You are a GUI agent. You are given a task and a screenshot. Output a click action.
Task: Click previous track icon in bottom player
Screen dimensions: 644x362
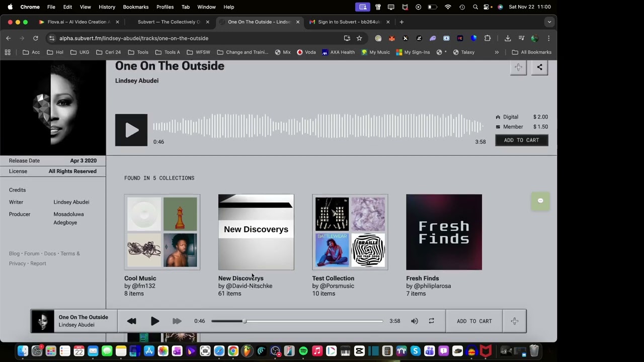pyautogui.click(x=132, y=321)
